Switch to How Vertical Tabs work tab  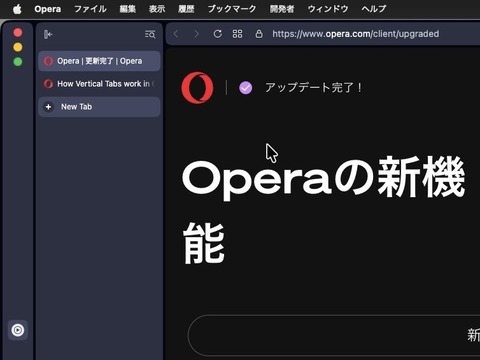[x=99, y=84]
